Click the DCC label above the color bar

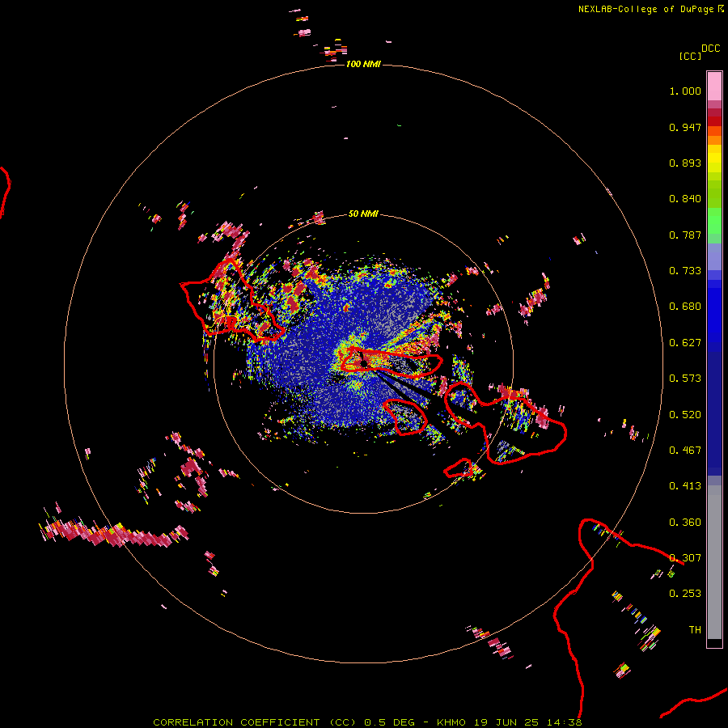coord(710,49)
